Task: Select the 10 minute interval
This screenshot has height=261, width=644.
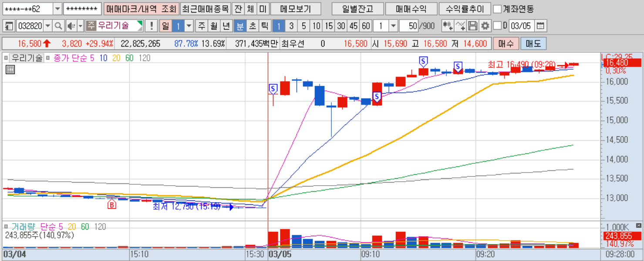Action: click(317, 26)
